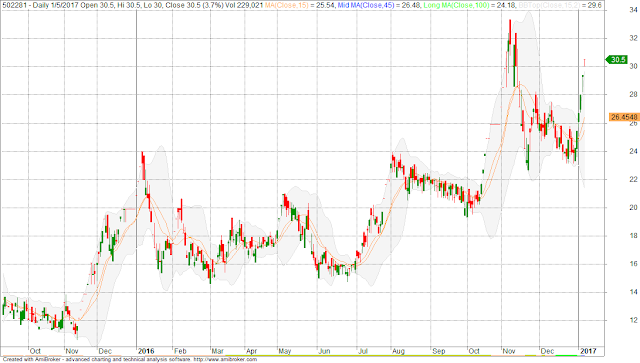The height and width of the screenshot is (363, 640).
Task: Click the Aug month label on time axis
Action: [398, 351]
